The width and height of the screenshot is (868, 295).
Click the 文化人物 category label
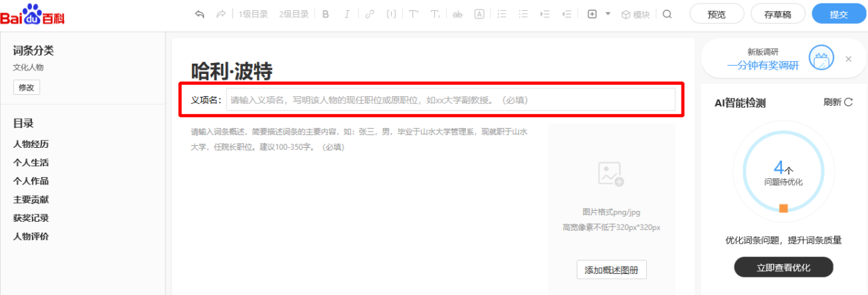coord(28,67)
